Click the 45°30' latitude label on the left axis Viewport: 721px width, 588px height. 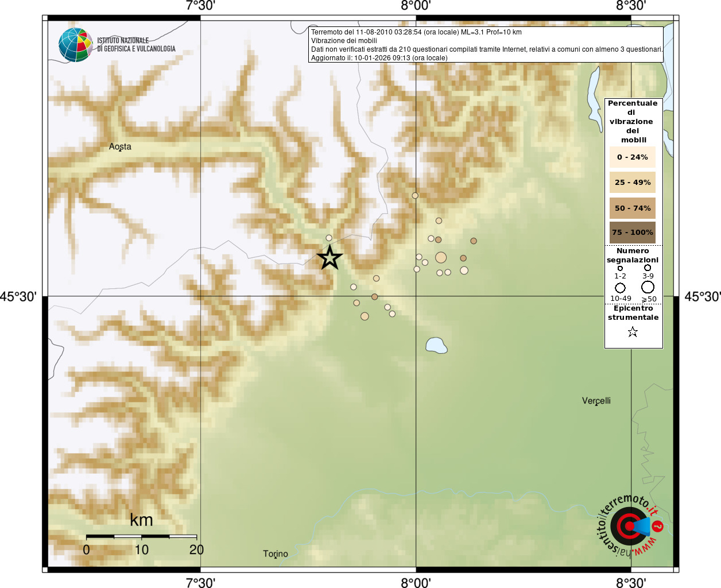[18, 297]
